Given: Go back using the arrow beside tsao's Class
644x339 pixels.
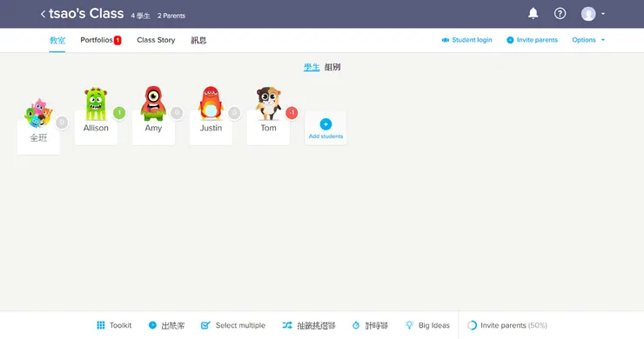Looking at the screenshot, I should [43, 14].
